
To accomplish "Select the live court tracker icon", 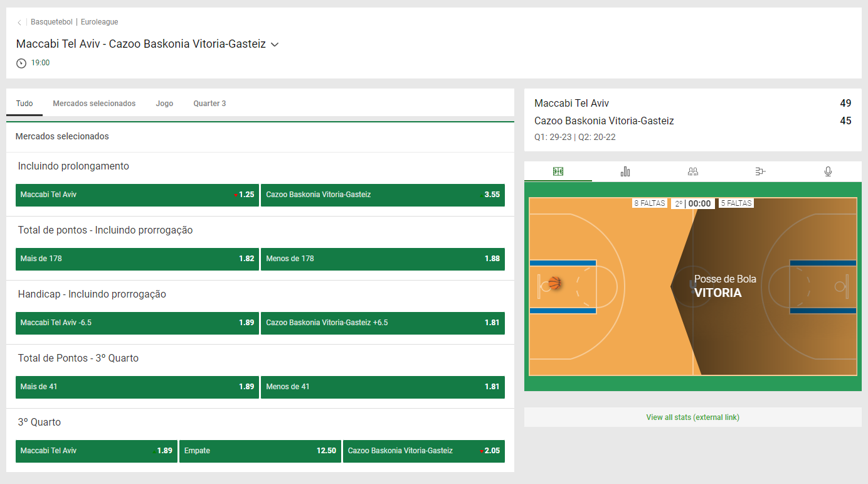I will point(558,171).
